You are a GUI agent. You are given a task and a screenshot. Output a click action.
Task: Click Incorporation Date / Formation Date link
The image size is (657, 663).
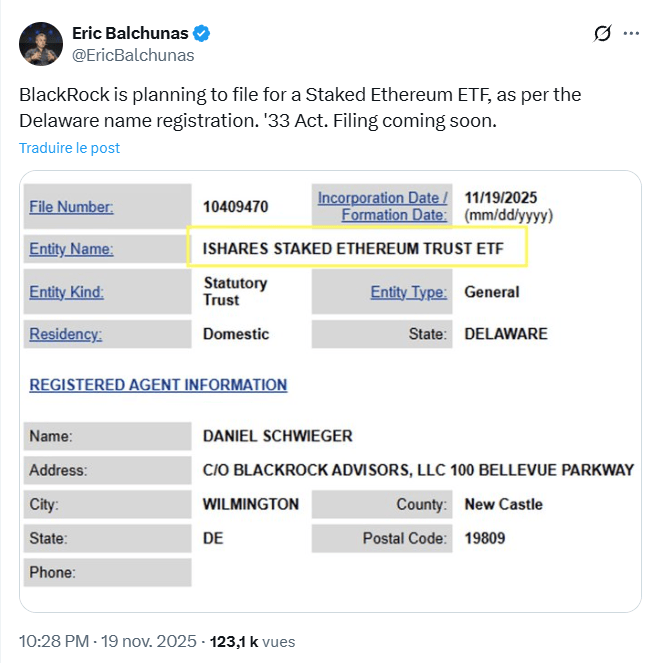tap(383, 206)
